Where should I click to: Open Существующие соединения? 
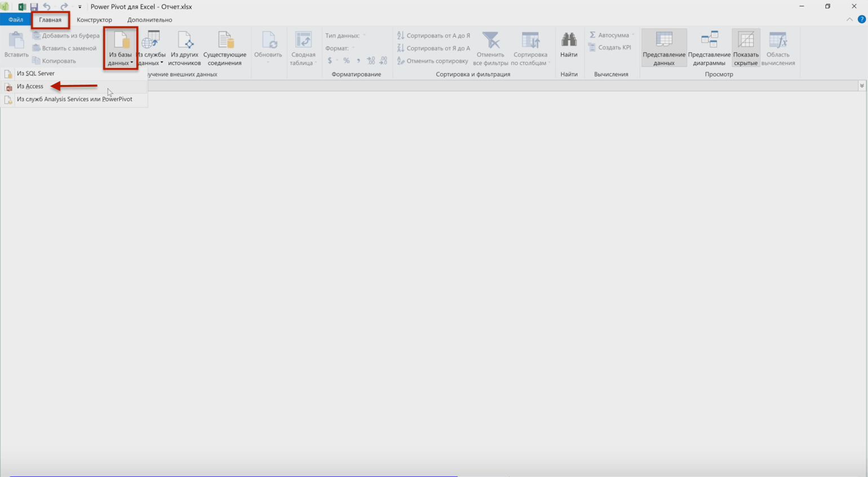click(x=224, y=48)
